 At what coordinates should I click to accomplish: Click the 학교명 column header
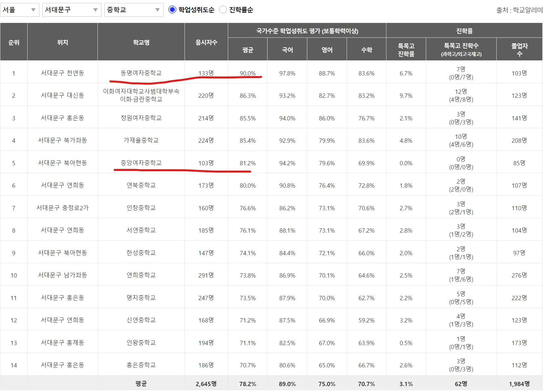coord(141,42)
